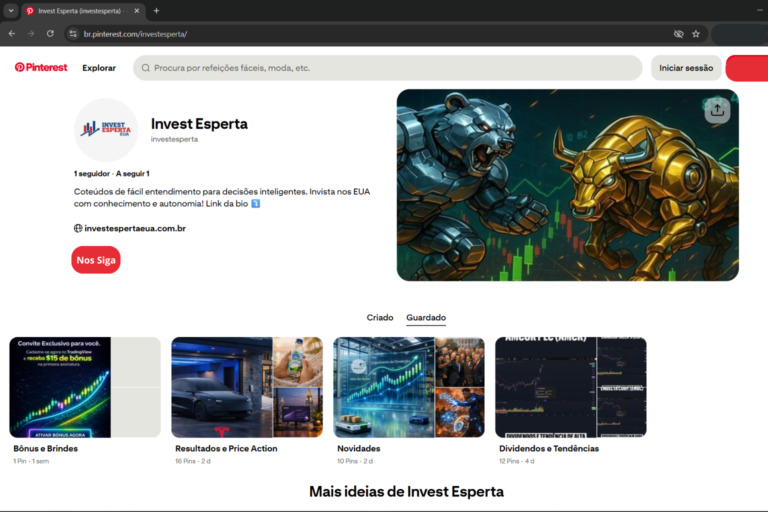The width and height of the screenshot is (768, 512).
Task: Click the 'Invest Esperta' profile name heading
Action: pyautogui.click(x=199, y=124)
